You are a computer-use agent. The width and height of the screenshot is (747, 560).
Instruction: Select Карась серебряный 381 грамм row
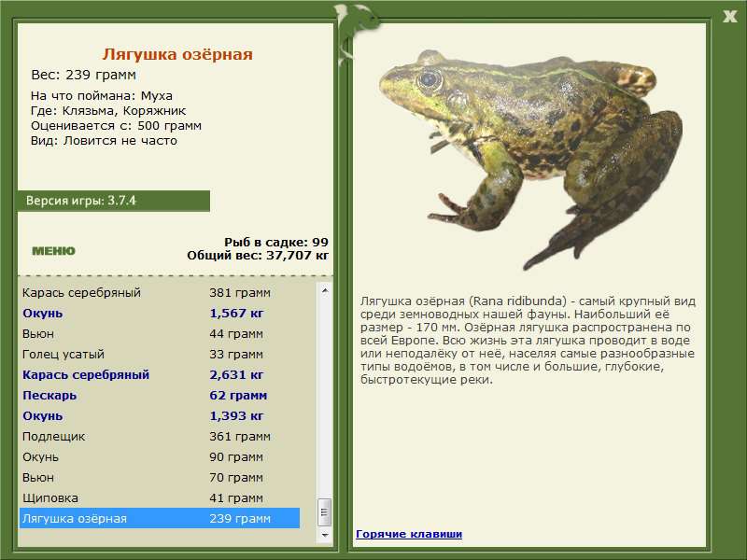point(160,292)
